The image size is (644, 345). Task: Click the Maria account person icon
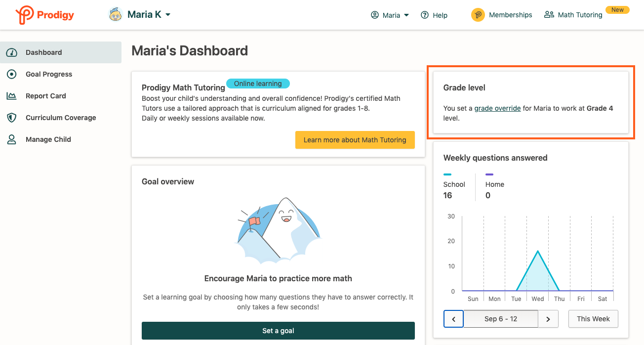coord(375,15)
